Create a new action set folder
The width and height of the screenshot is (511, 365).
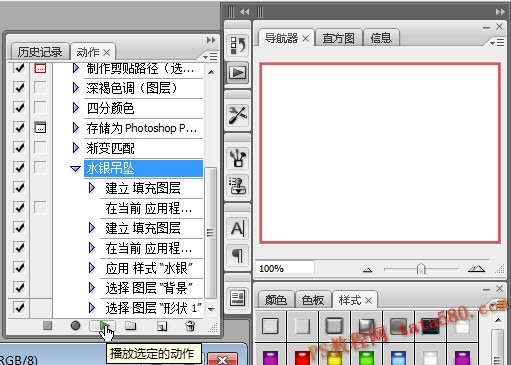coord(131,325)
